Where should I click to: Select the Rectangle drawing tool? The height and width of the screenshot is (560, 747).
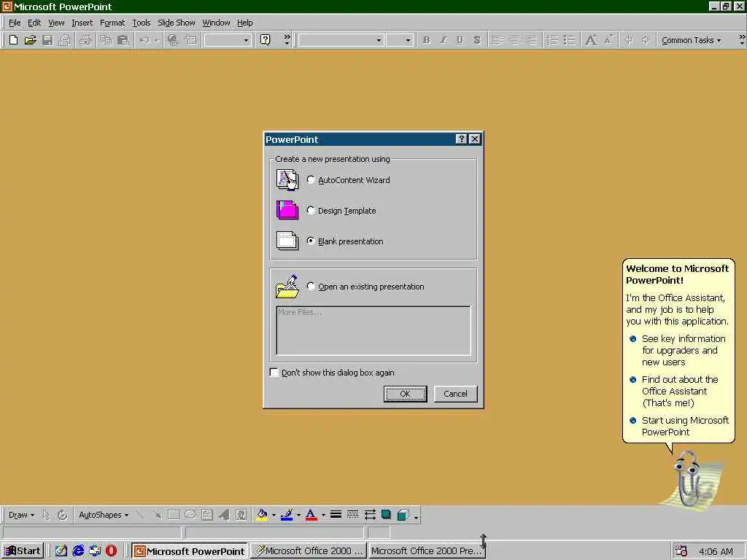[x=174, y=515]
